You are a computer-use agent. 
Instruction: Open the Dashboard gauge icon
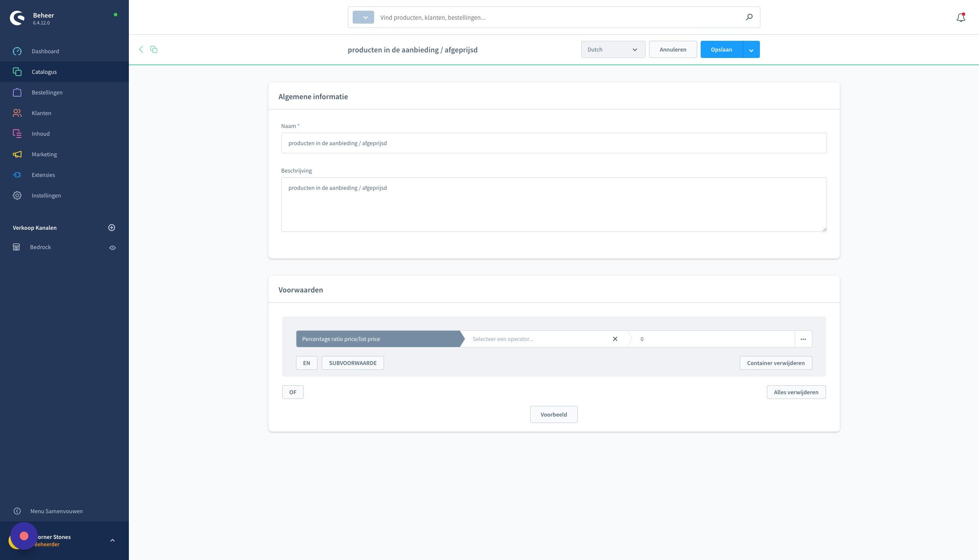tap(17, 51)
